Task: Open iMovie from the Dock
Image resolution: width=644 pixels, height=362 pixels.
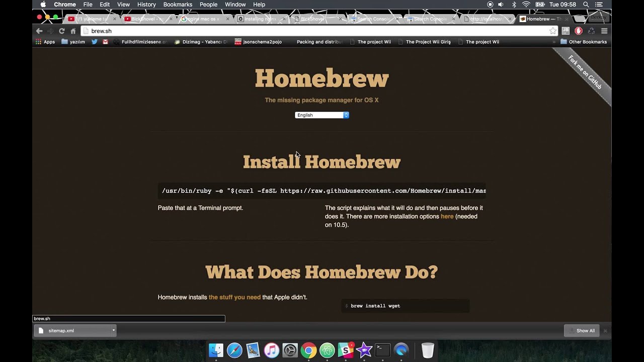Action: (364, 350)
